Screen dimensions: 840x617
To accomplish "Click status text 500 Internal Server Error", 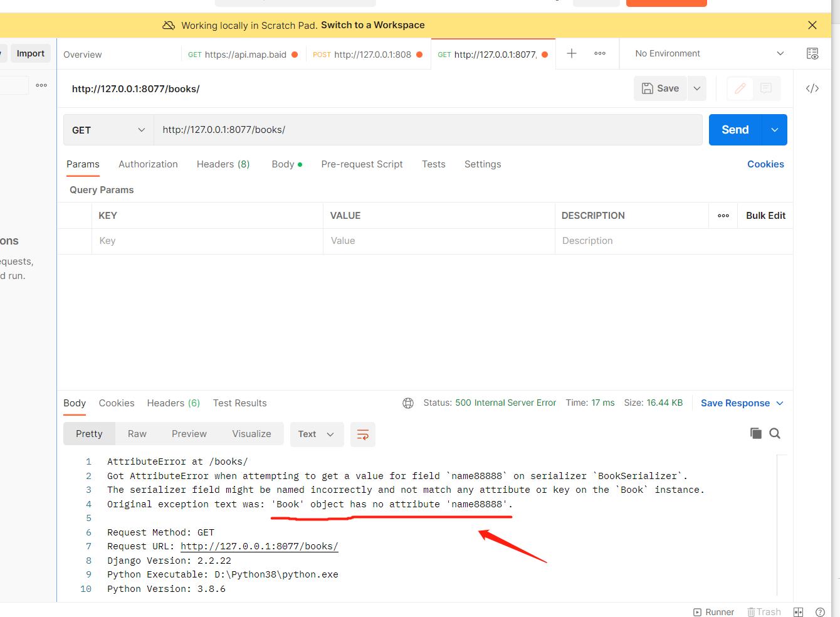I will click(506, 403).
